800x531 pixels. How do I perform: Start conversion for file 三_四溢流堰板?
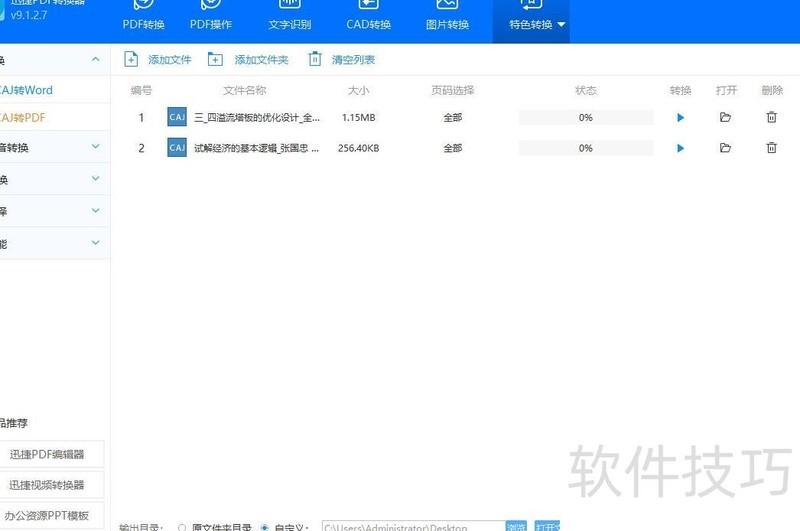[x=680, y=118]
